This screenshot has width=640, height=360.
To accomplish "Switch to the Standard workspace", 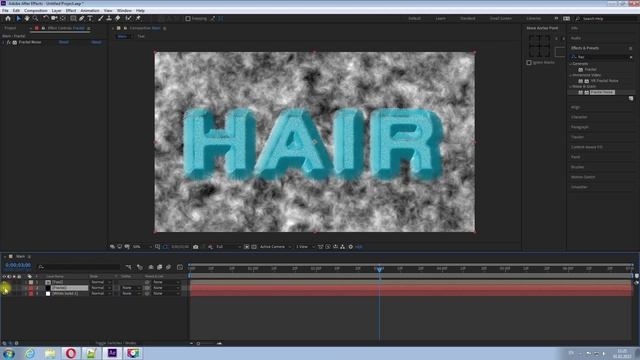I will click(468, 18).
